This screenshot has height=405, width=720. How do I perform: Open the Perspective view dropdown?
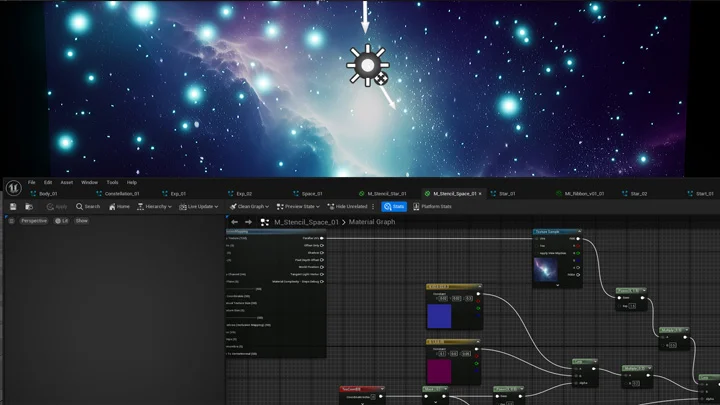[x=34, y=221]
